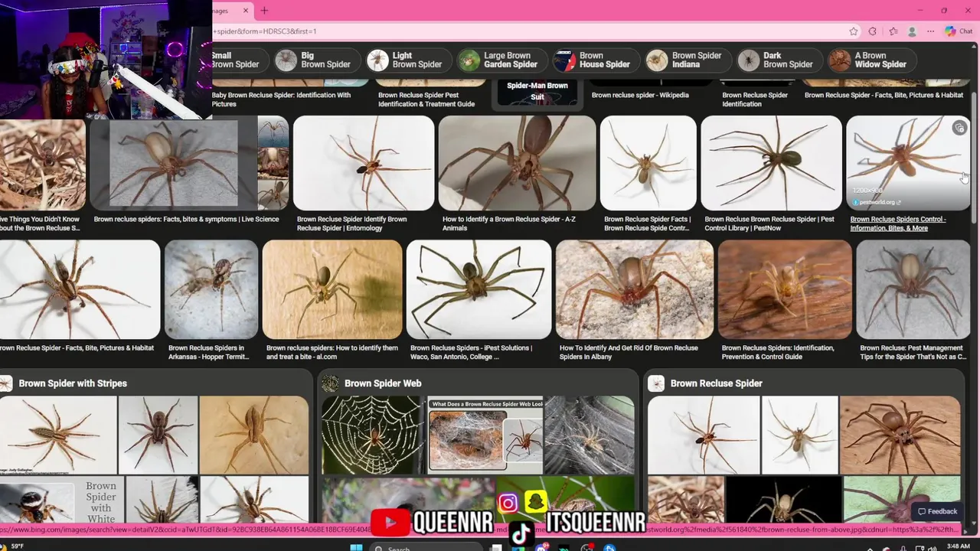Open browser extensions icon
This screenshot has height=551, width=980.
coord(872,31)
